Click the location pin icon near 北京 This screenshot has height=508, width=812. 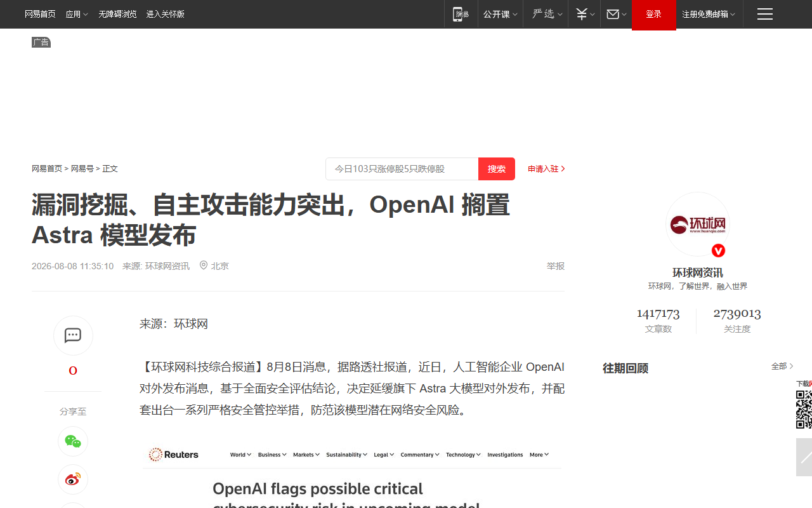click(204, 265)
